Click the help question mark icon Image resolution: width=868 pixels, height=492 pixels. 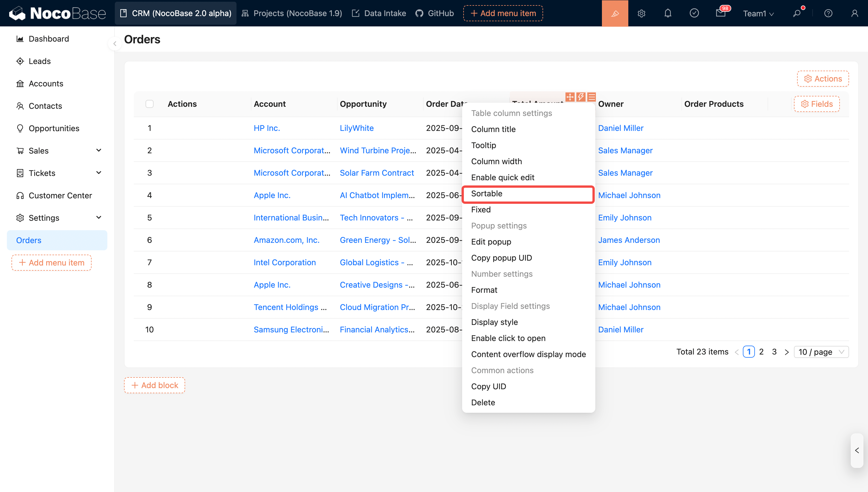click(828, 13)
